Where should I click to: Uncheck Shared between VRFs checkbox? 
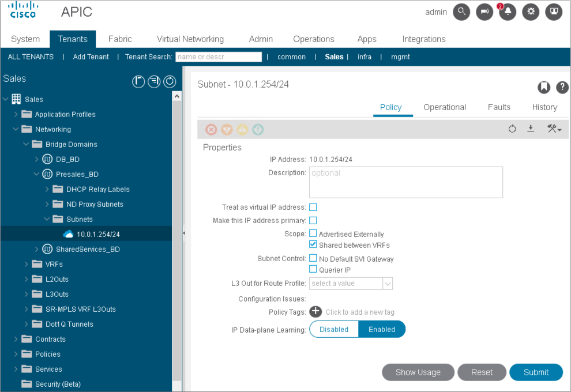(x=313, y=244)
